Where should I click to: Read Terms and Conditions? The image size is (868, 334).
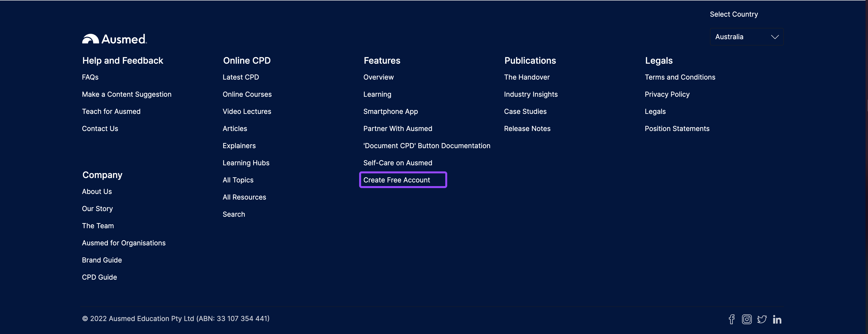[680, 77]
